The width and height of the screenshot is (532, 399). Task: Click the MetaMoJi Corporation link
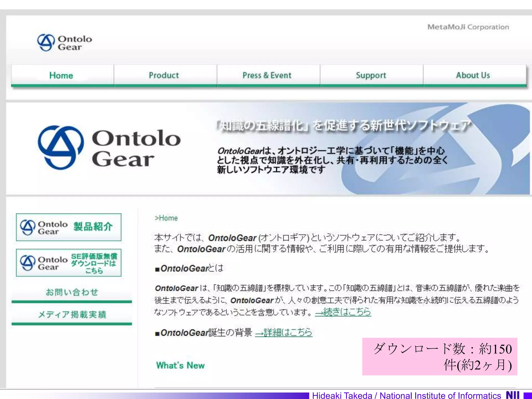(x=468, y=27)
